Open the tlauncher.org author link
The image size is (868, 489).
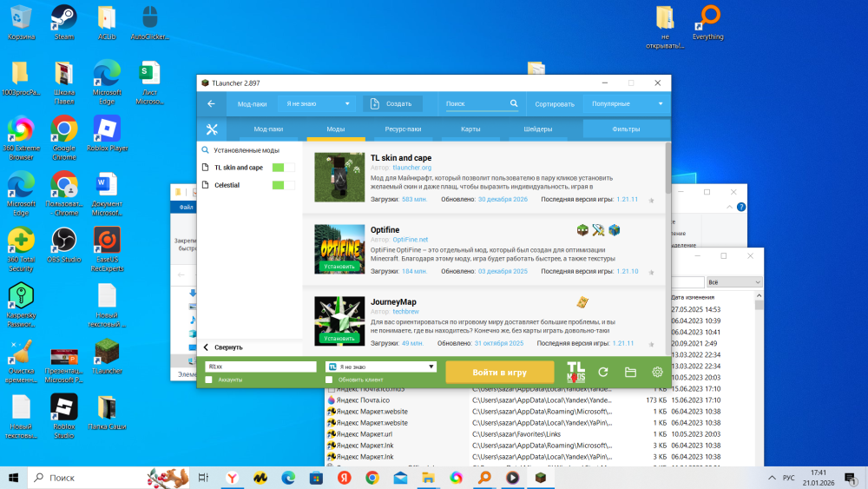pyautogui.click(x=411, y=168)
